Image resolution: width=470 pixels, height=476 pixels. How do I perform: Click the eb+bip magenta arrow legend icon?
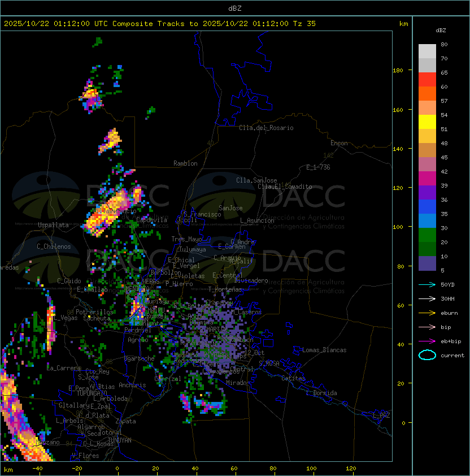tap(427, 341)
